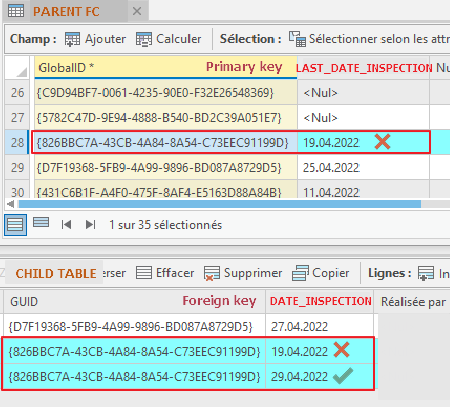Click the Ajouter field button

[x=95, y=39]
